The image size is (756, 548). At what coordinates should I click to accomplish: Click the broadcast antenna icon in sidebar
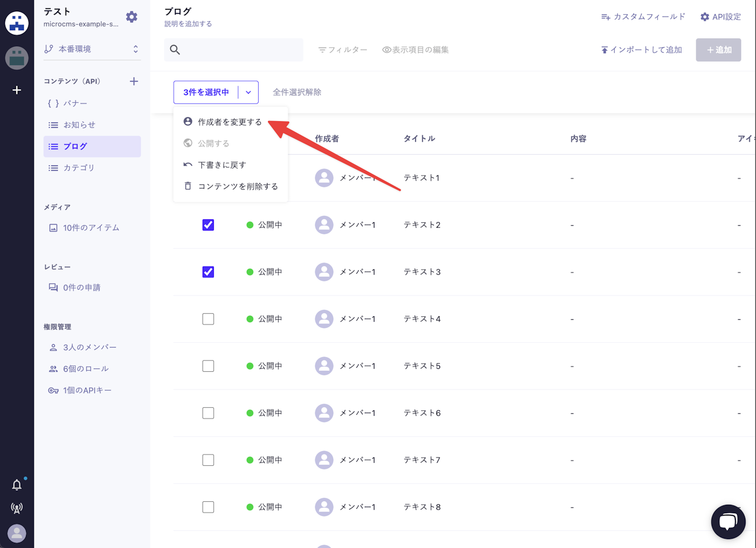click(17, 508)
